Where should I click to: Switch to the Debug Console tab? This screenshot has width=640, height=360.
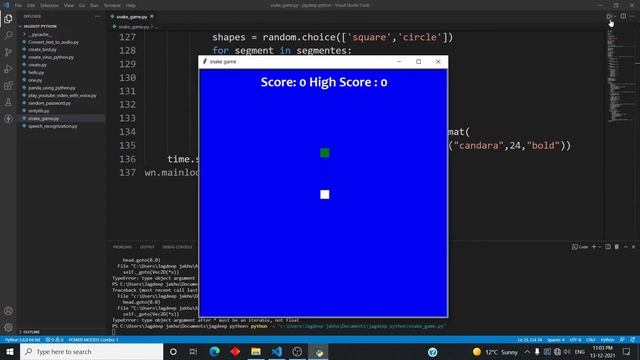pos(177,247)
